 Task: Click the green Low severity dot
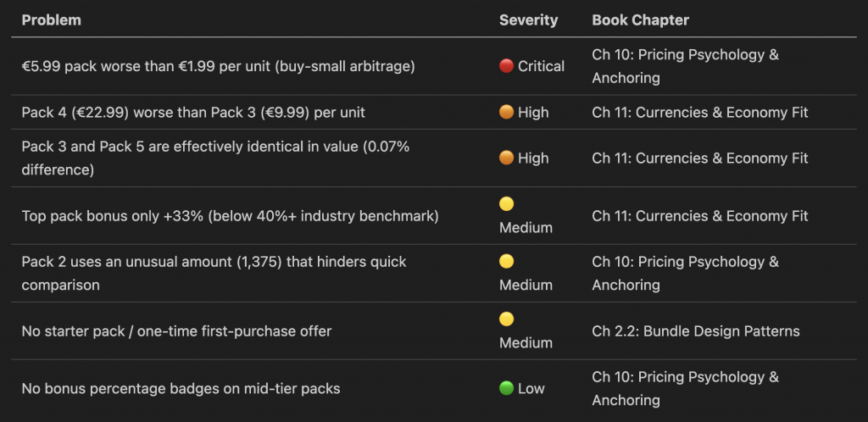507,388
